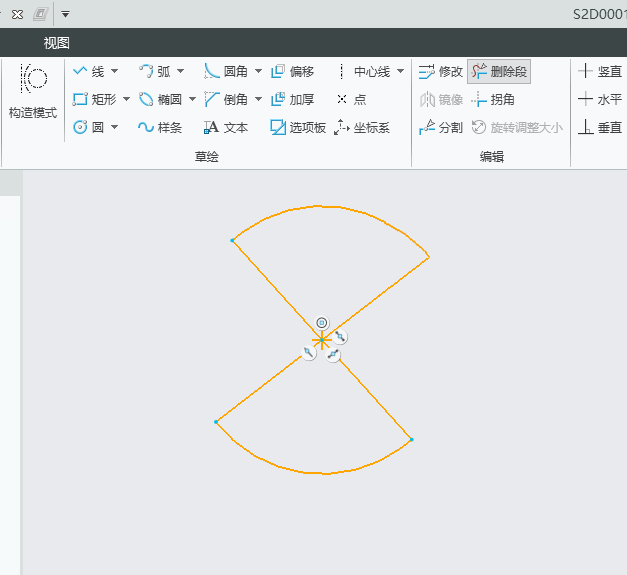Apply the 水平 horizontal constraint
The height and width of the screenshot is (575, 627).
point(600,99)
